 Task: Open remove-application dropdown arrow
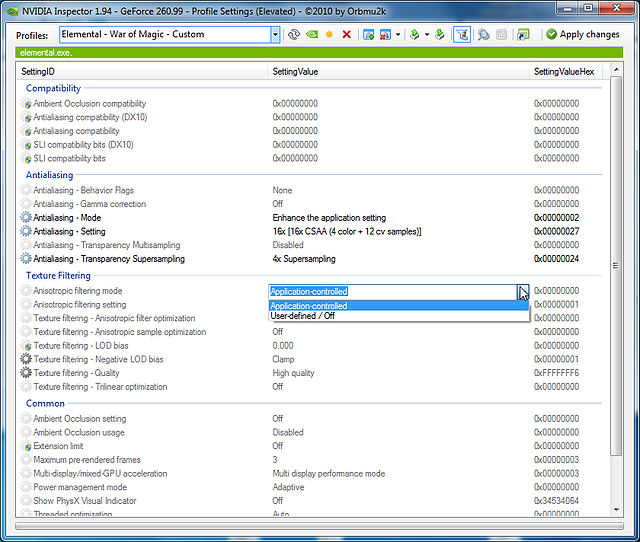(398, 35)
